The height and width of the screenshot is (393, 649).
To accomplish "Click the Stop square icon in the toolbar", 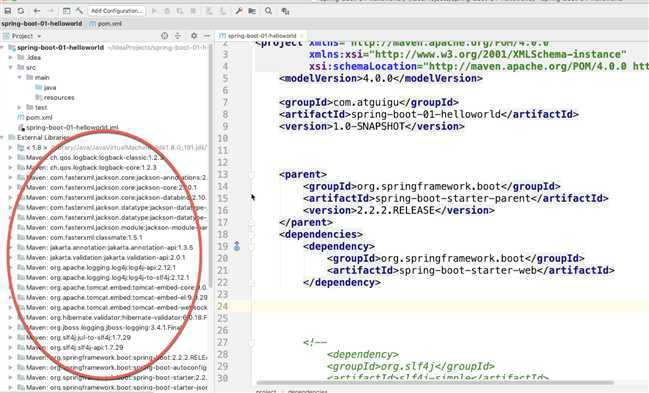I will click(x=193, y=11).
